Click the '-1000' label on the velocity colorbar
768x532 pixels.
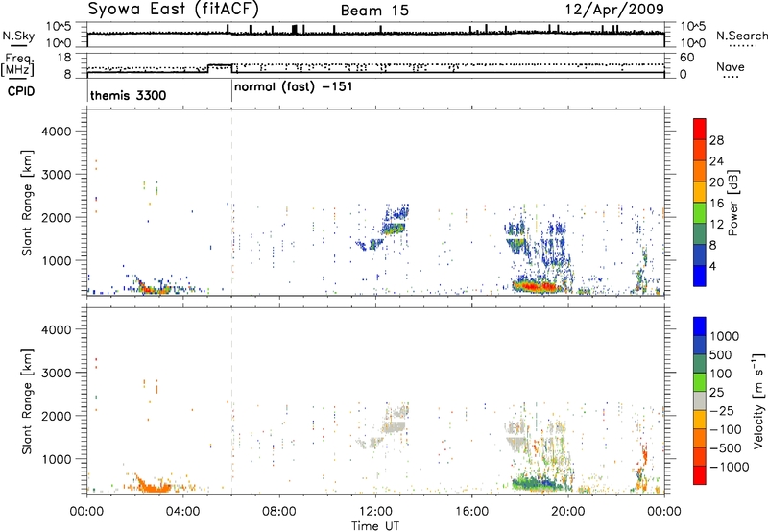point(729,467)
